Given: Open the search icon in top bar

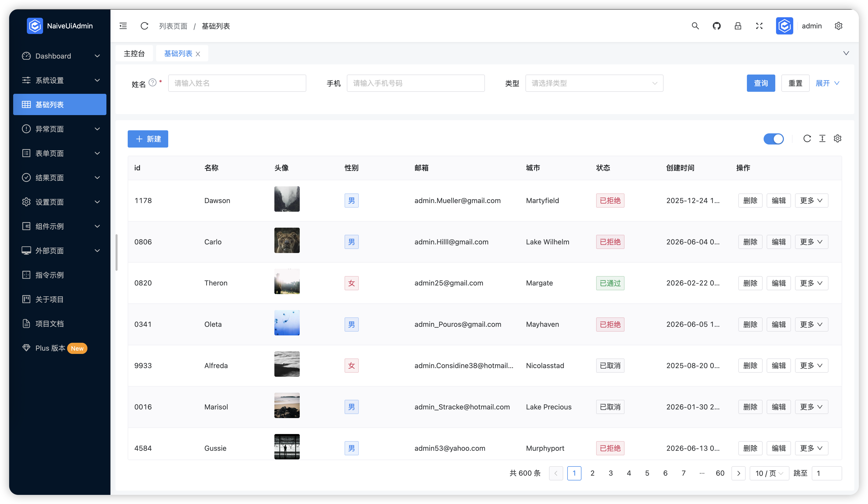Looking at the screenshot, I should [x=695, y=26].
